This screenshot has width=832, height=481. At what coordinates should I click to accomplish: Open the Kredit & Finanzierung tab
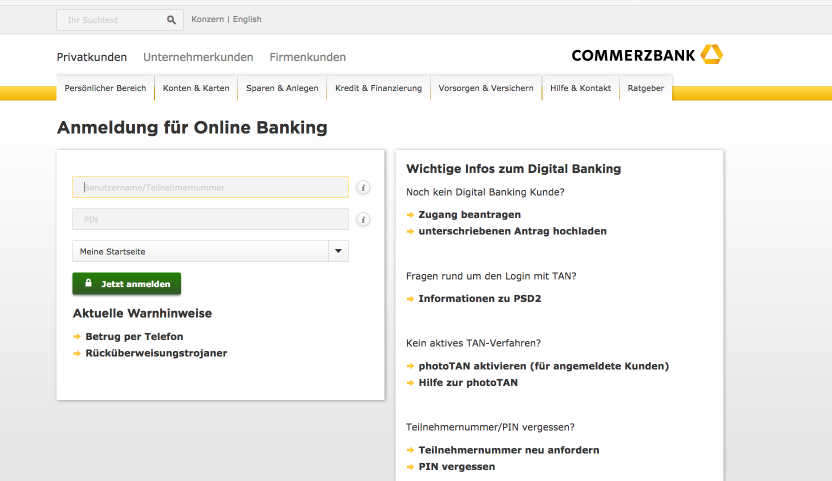(378, 88)
